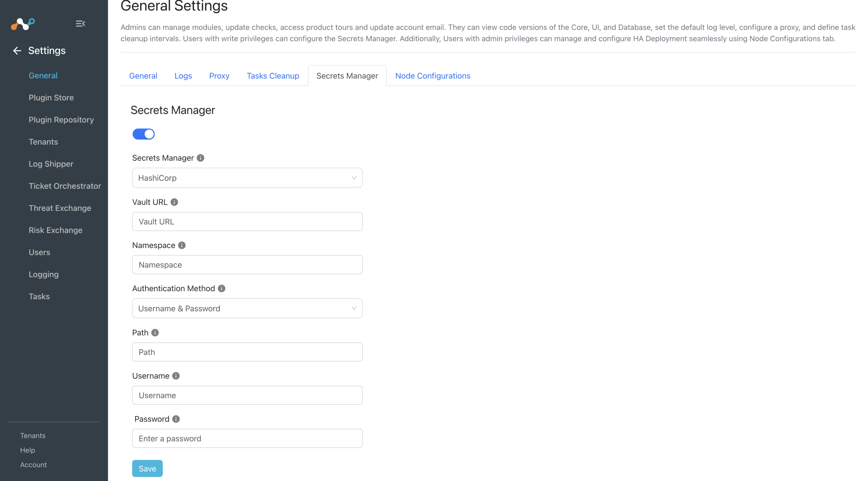Open the Plugin Store page

[x=51, y=98]
